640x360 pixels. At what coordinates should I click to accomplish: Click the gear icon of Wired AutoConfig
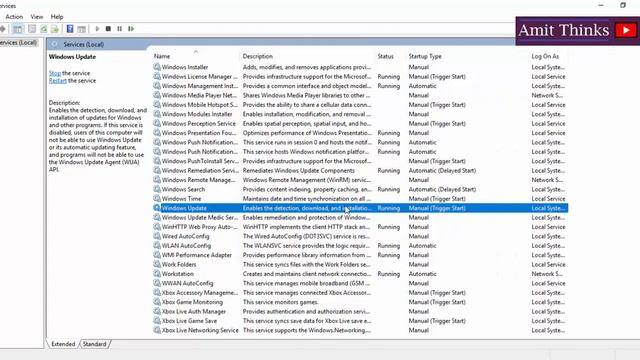click(157, 236)
